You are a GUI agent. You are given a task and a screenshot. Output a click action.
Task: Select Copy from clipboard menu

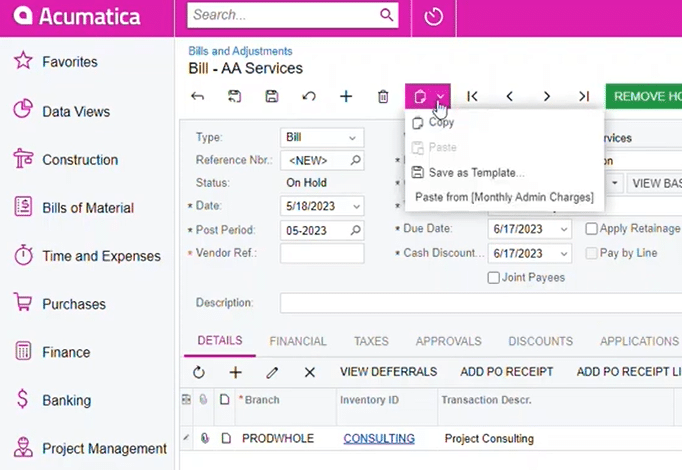pos(505,123)
